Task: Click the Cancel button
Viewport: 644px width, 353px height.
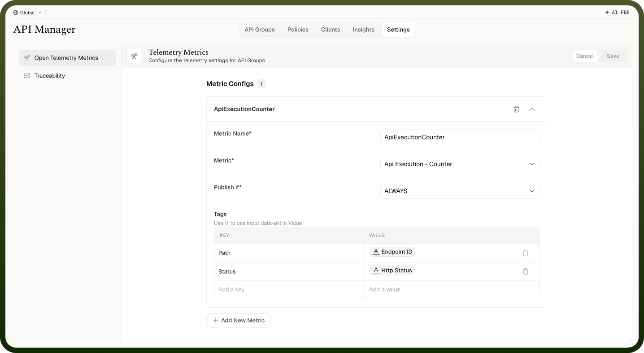Action: point(585,56)
